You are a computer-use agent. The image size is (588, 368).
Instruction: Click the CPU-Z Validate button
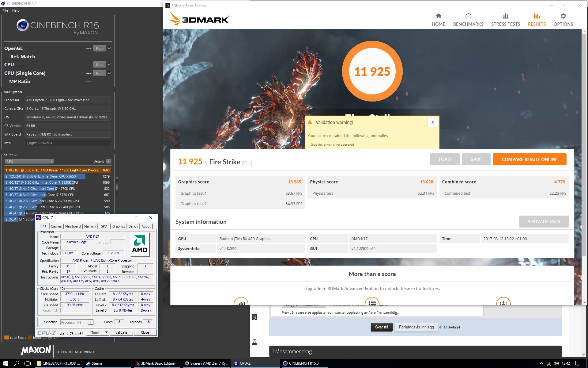click(x=121, y=332)
